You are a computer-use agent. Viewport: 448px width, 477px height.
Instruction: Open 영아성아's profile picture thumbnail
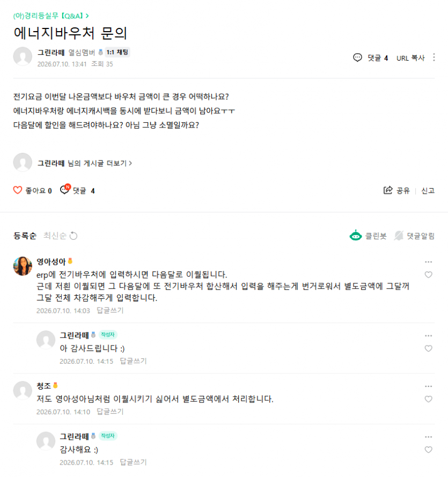pyautogui.click(x=23, y=266)
